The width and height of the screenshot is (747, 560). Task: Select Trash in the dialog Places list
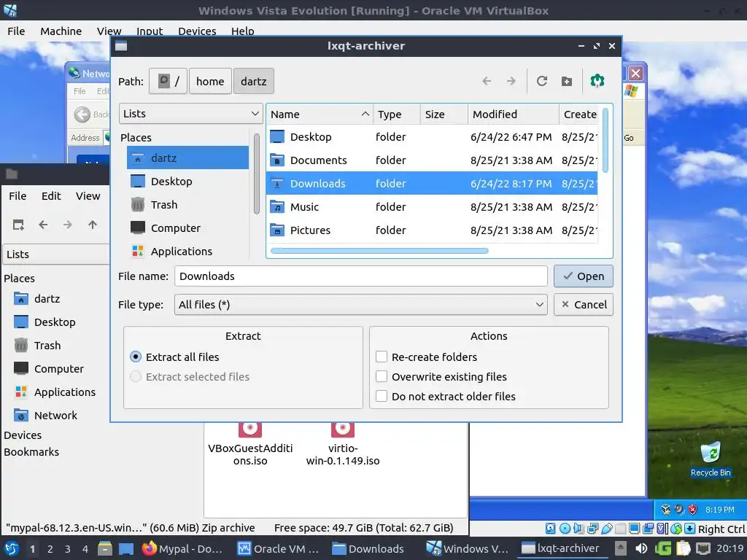(x=187, y=205)
